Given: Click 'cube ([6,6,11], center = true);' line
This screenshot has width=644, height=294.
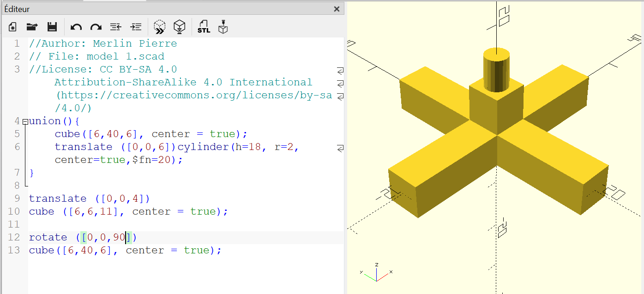Looking at the screenshot, I should pos(129,211).
